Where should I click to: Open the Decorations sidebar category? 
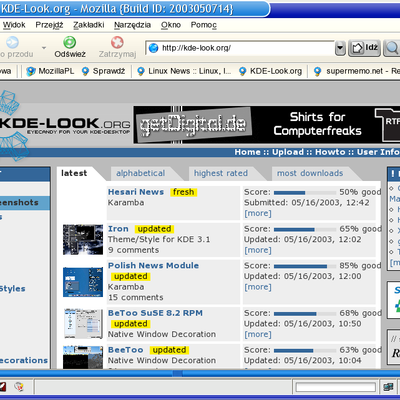pyautogui.click(x=24, y=360)
